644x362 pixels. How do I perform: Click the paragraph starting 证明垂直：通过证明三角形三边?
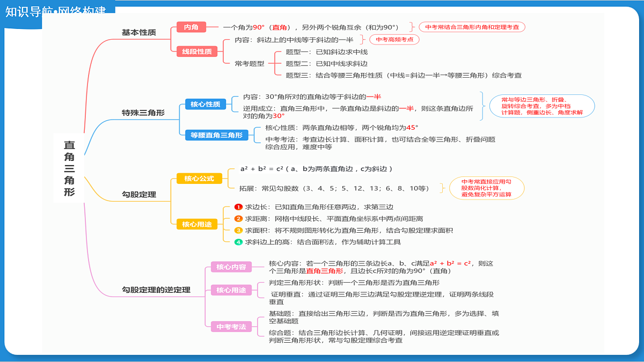[x=381, y=298]
